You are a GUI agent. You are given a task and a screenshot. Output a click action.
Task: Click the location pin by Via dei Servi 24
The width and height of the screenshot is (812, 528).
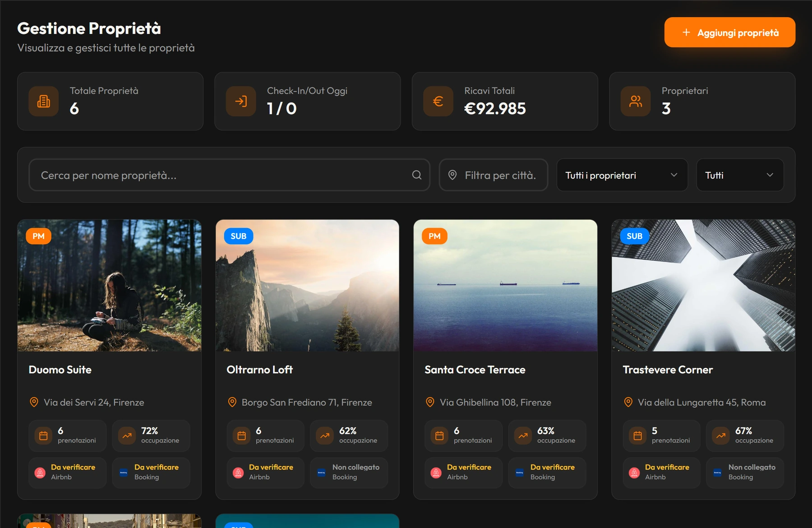[34, 402]
